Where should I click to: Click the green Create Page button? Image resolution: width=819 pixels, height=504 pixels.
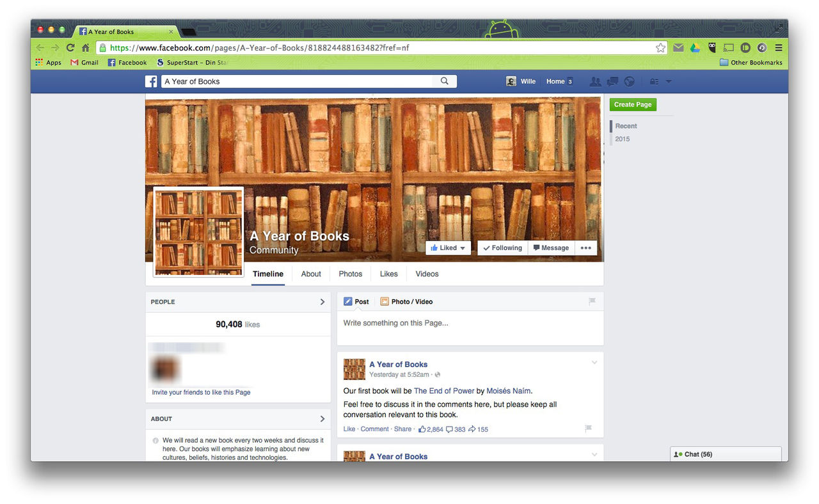point(633,105)
